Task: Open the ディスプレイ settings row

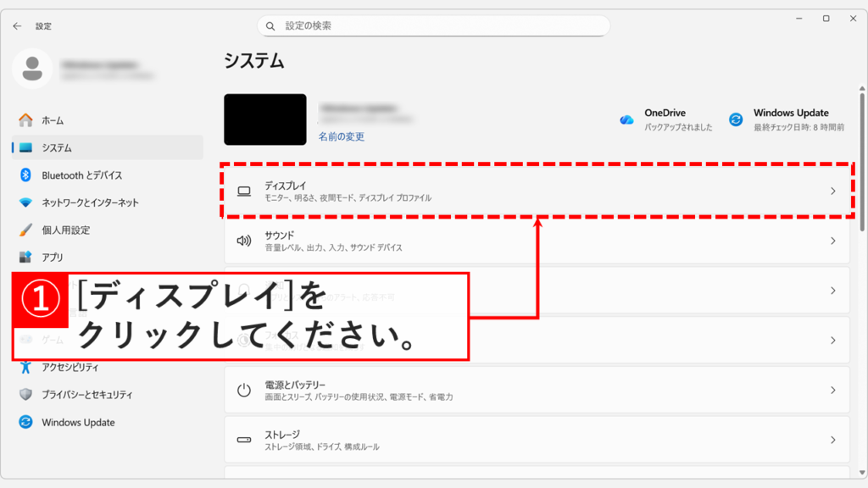Action: (x=509, y=191)
